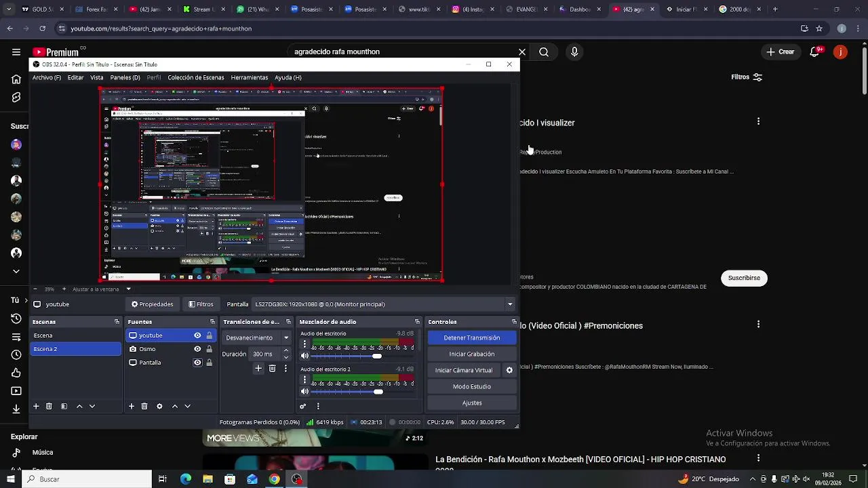Toggle visibility of youtube source
The image size is (868, 488).
(197, 335)
